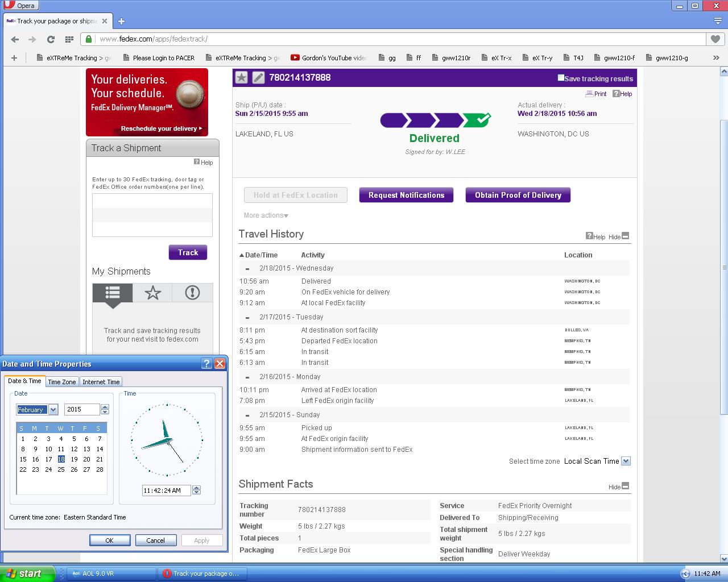Click the add bookmark plus on bookmarks bar
Image resolution: width=728 pixels, height=582 pixels.
click(14, 57)
